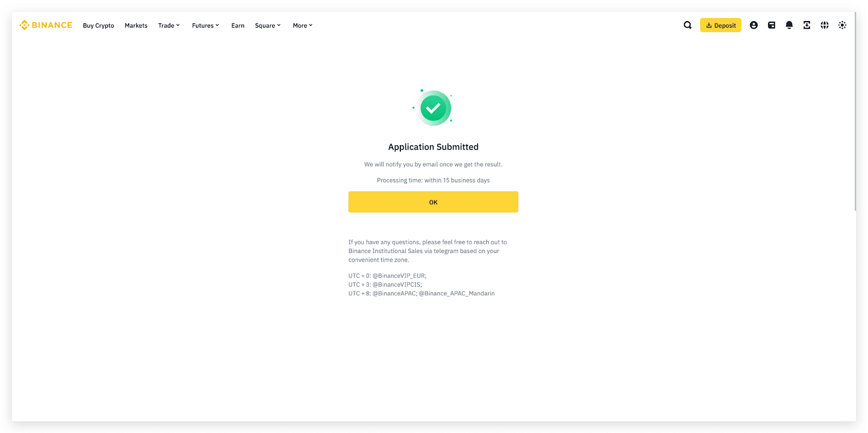Click the Application Submitted heading

[x=433, y=147]
